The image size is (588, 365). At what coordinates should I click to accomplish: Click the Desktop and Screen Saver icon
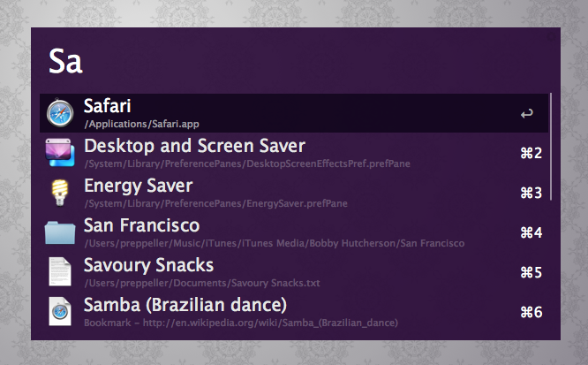point(61,153)
